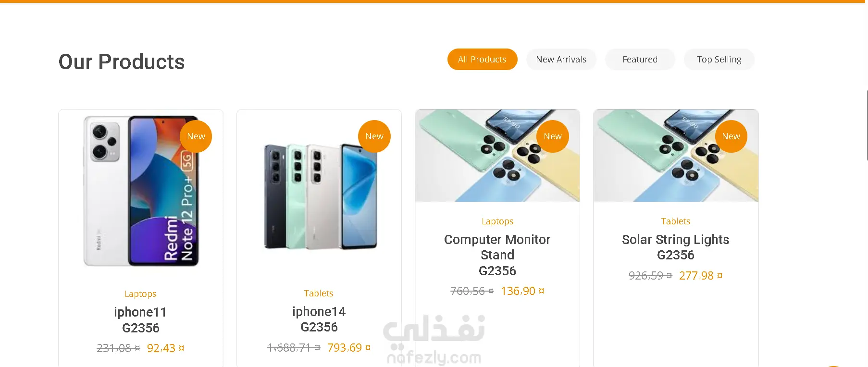Viewport: 868px width, 367px height.
Task: Open the Computer Monitor Stand G2356 title
Action: (x=497, y=255)
